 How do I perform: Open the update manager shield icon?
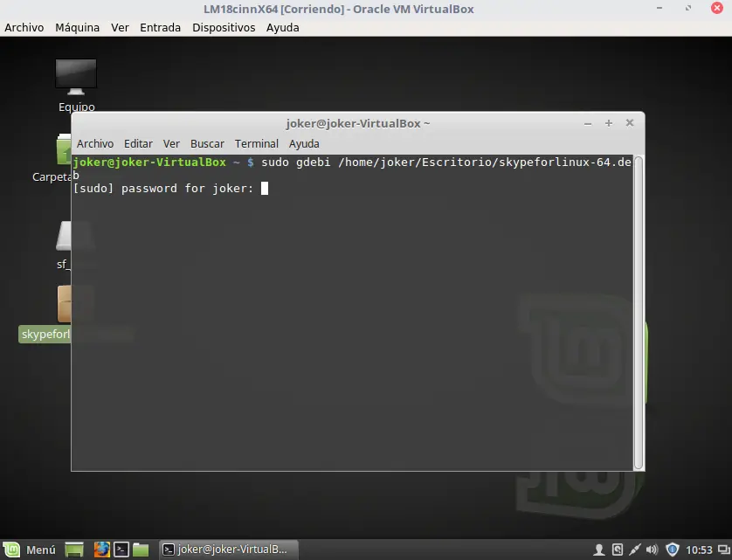(x=672, y=550)
